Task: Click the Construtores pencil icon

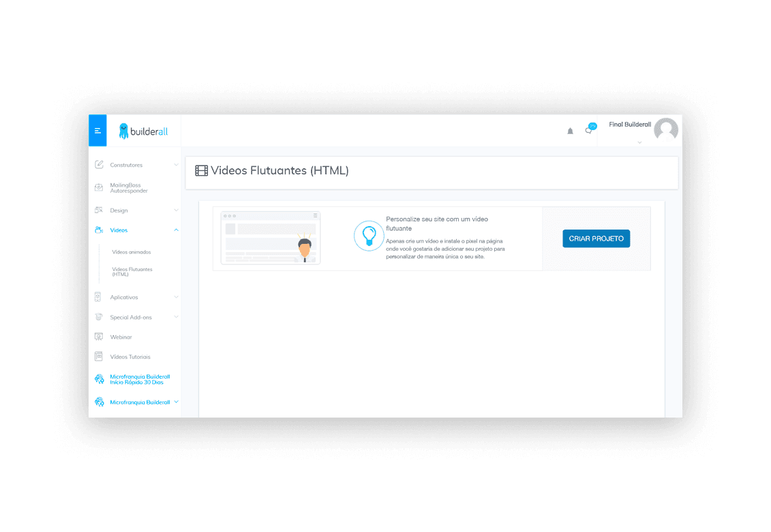Action: click(99, 165)
